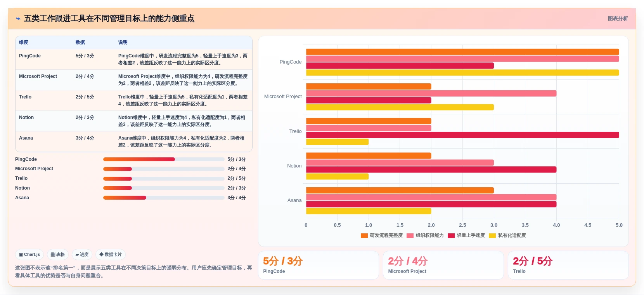Screen dimensions: 644x295
Task: Toggle the 研发流程完整度 legend swatch
Action: 364,236
